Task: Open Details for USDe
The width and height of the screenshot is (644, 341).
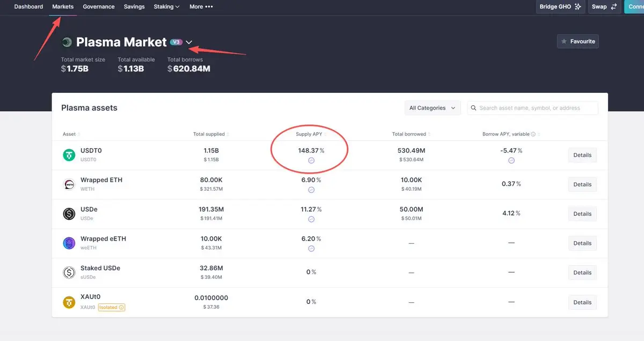Action: [x=582, y=214]
